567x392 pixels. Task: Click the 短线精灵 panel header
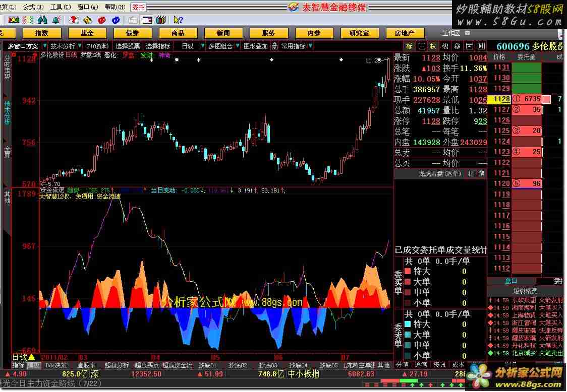point(525,291)
